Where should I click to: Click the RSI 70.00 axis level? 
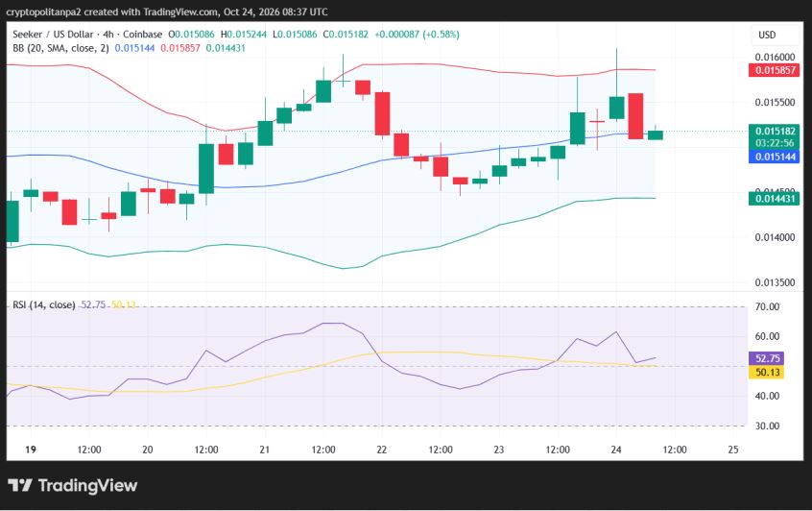click(767, 306)
